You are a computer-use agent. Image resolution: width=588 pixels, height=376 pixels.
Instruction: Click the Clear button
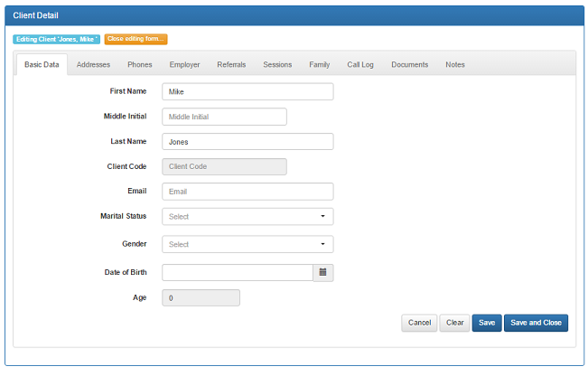(x=454, y=323)
